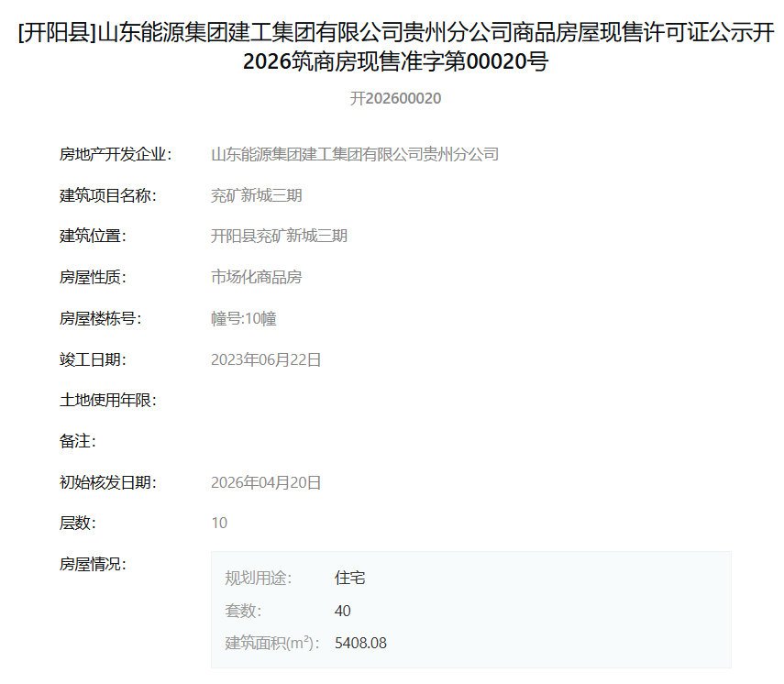The width and height of the screenshot is (784, 684).
Task: Click the floor count value 10
Action: pos(219,523)
